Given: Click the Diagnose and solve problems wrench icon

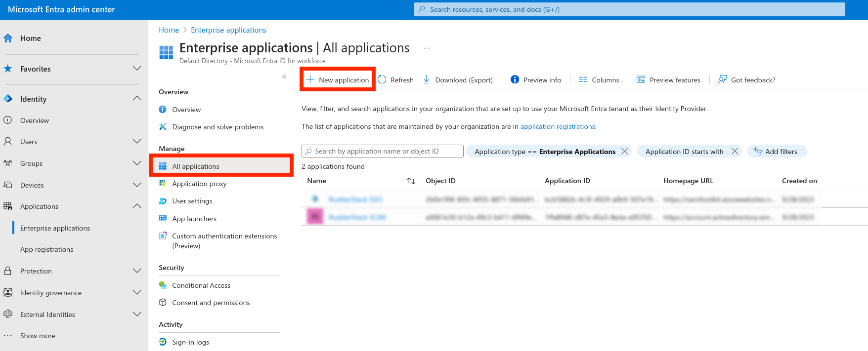Looking at the screenshot, I should [x=163, y=127].
